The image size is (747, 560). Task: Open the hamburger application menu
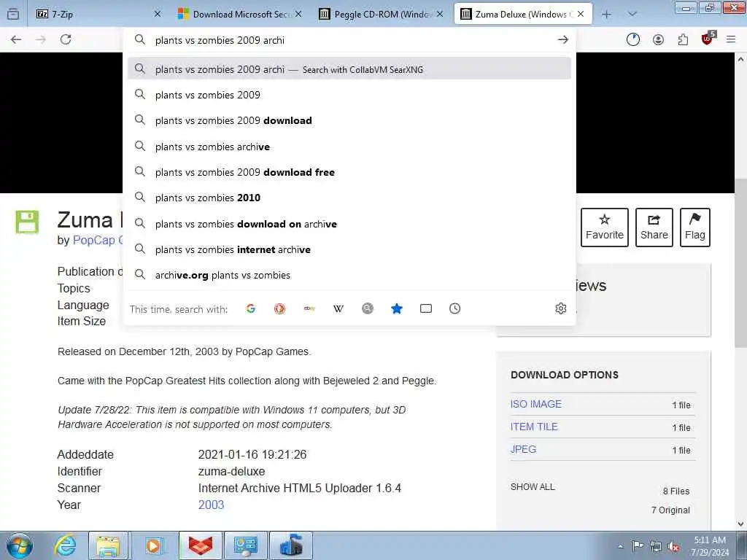coord(731,40)
